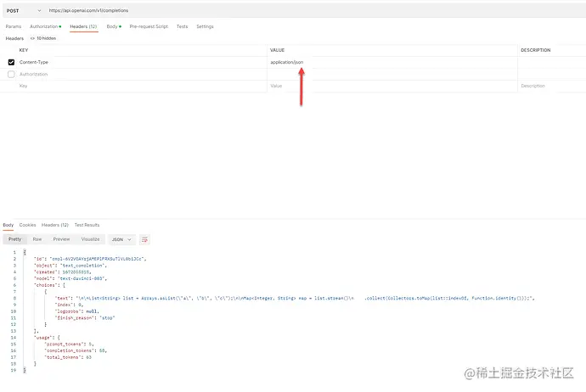Click the "created" timestamp line
The image size is (586, 392).
click(x=62, y=272)
